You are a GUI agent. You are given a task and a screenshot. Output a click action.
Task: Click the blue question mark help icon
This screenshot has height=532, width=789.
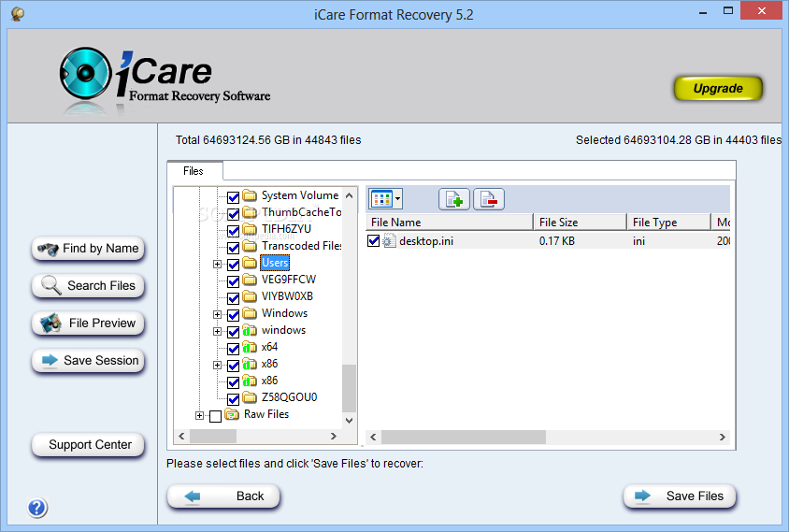pos(37,508)
